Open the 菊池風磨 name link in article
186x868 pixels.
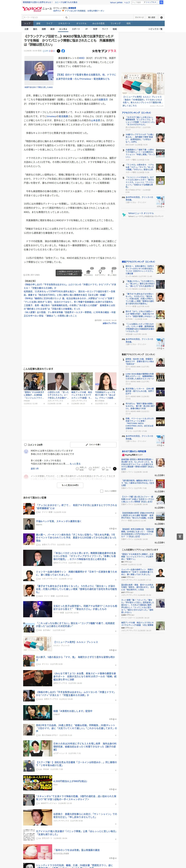click(63, 116)
